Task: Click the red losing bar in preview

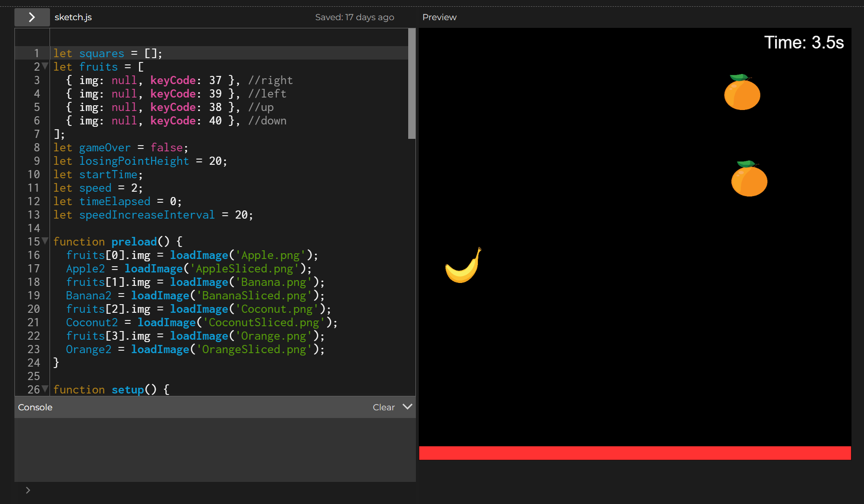Action: click(635, 453)
